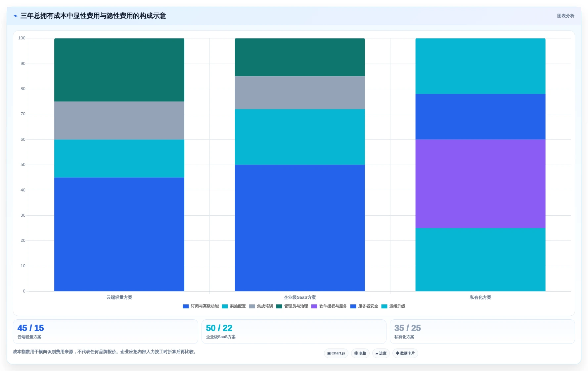Click the y-axis tick label 0

[24, 291]
